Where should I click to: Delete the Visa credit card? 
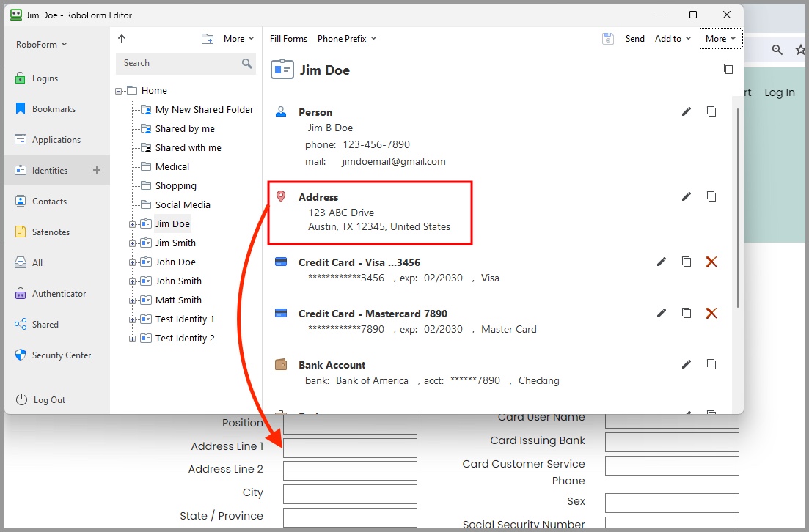pos(711,262)
